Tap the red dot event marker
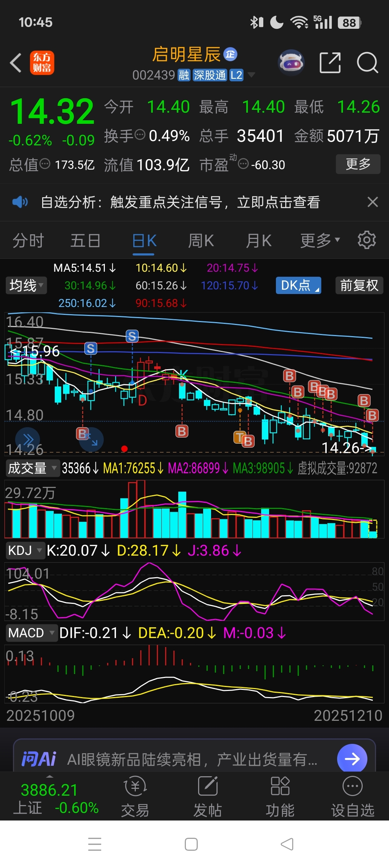 coord(124,448)
